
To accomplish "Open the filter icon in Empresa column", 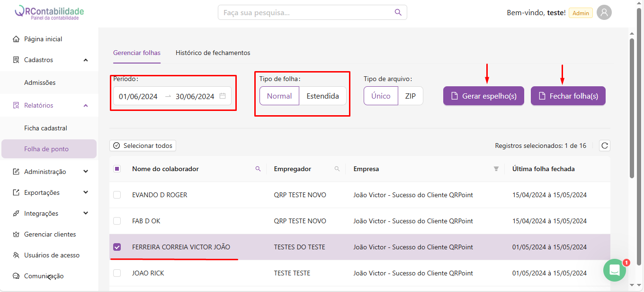I will tap(496, 169).
